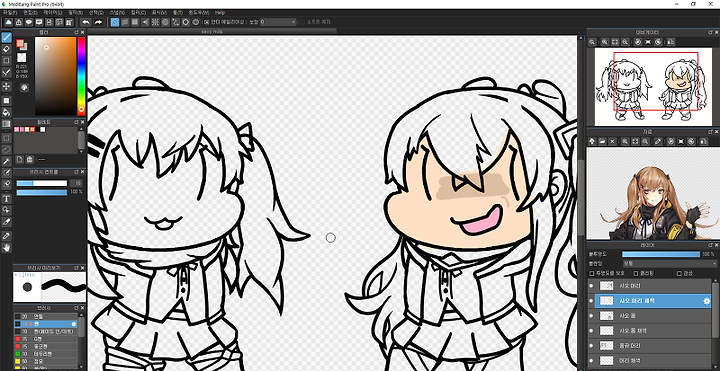Select the open document tab above canvas

pyautogui.click(x=212, y=32)
